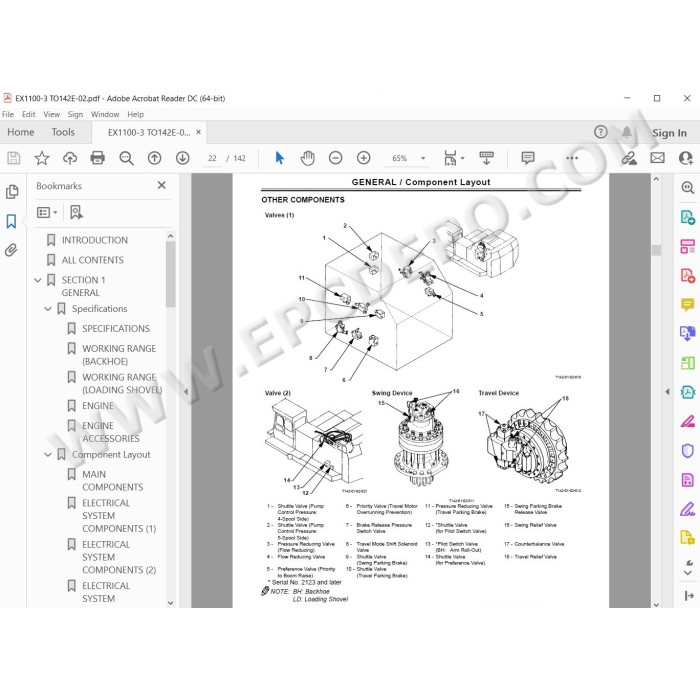Open the MAIN COMPONENTS bookmark
Viewport: 700px width, 700px height.
click(x=112, y=481)
